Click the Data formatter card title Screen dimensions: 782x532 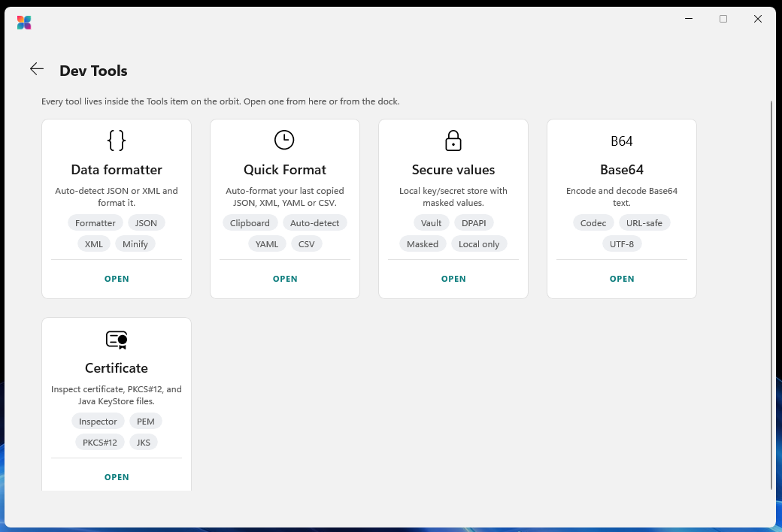tap(117, 170)
